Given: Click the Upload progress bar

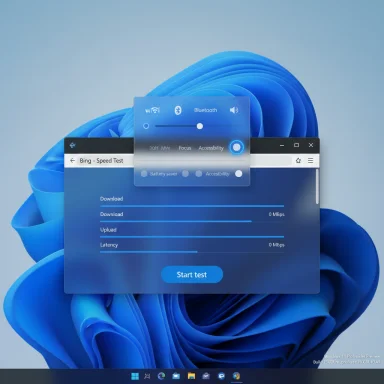Looking at the screenshot, I should coord(192,237).
